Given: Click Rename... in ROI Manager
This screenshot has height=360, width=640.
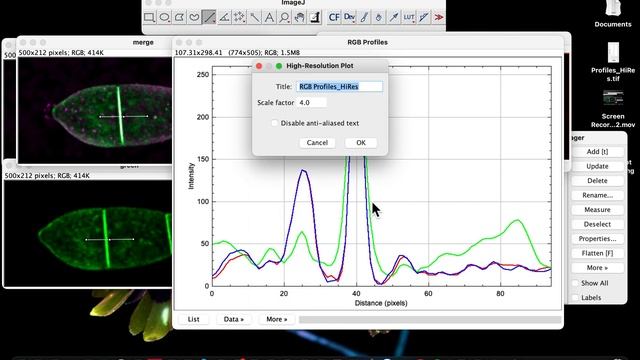Looking at the screenshot, I should click(x=597, y=195).
